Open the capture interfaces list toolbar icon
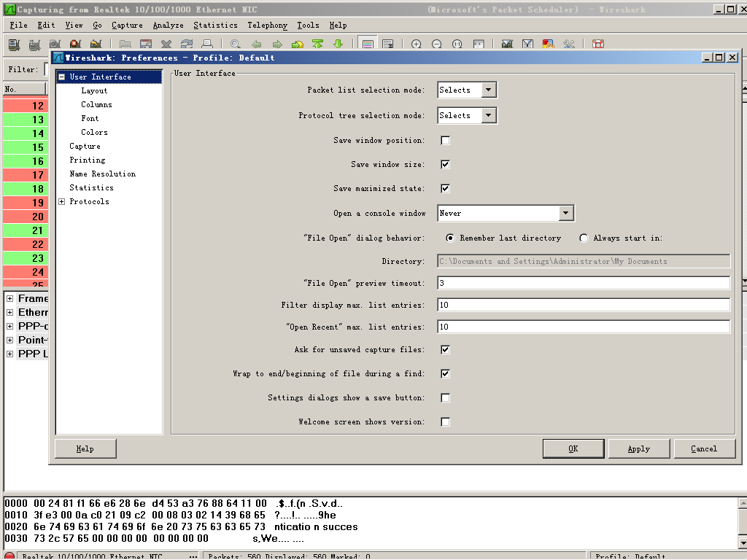This screenshot has width=747, height=560. (15, 44)
